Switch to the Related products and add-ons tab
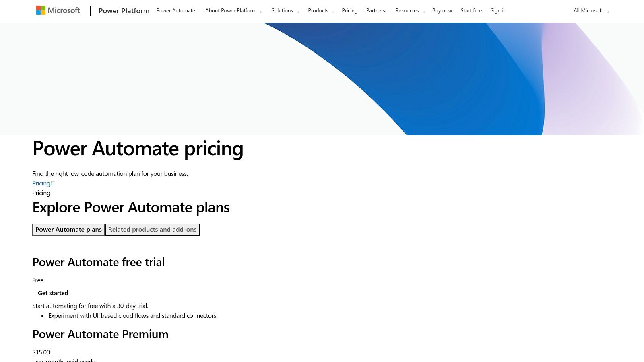This screenshot has width=644, height=362. pos(152,229)
